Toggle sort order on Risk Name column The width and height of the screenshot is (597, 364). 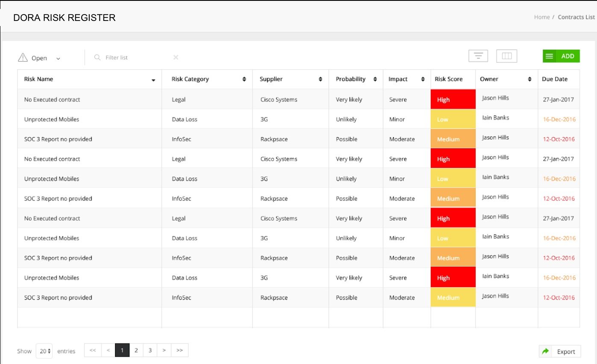pyautogui.click(x=154, y=79)
